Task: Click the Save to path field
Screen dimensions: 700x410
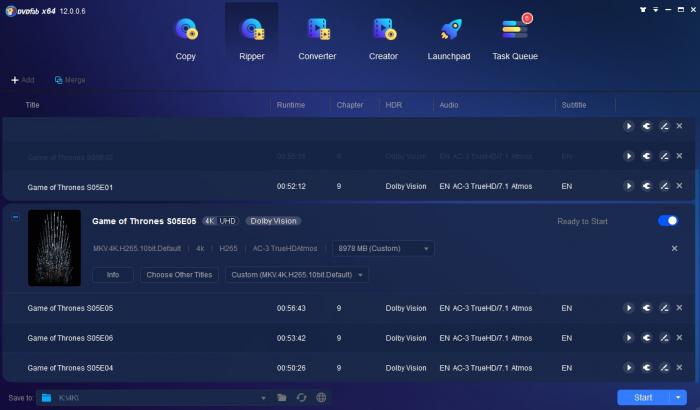Action: pos(152,397)
